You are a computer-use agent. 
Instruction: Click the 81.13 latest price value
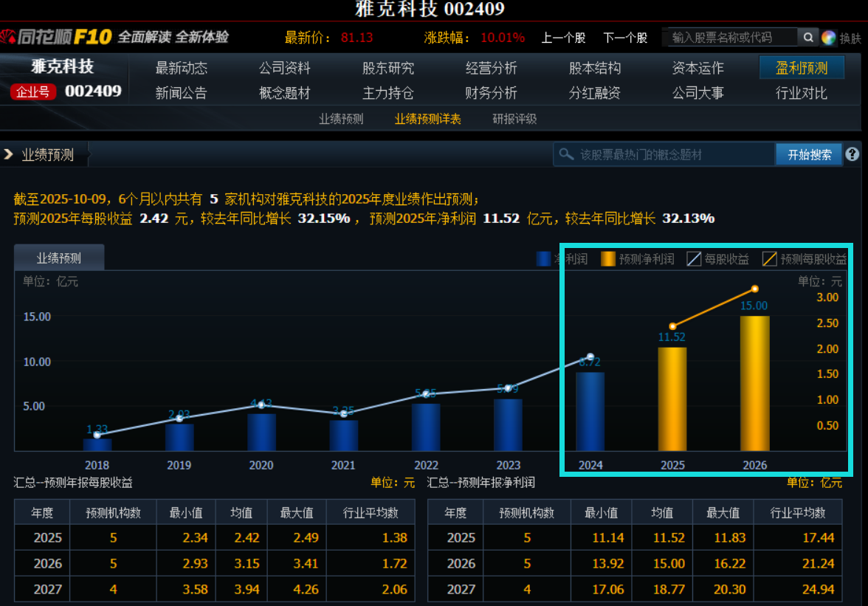click(356, 38)
